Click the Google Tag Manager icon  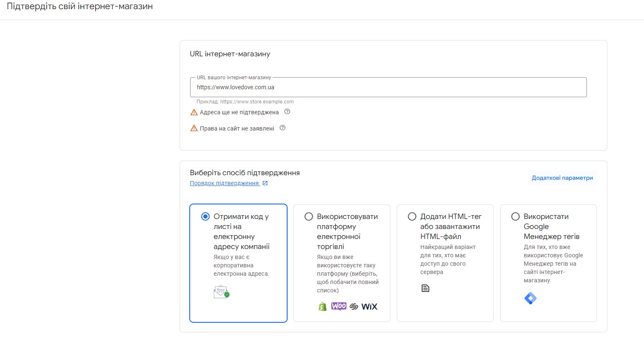point(530,298)
